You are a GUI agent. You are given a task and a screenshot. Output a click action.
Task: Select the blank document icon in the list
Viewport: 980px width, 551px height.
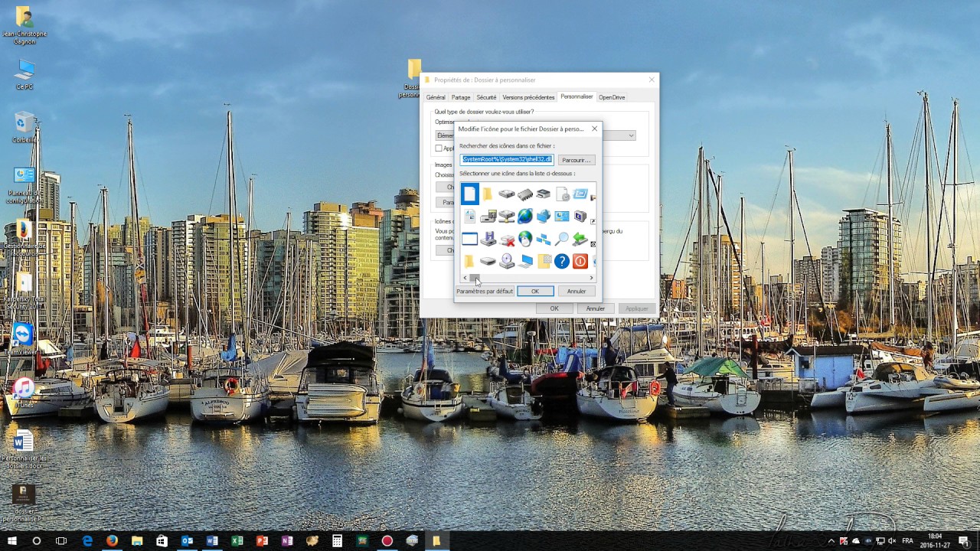point(470,194)
